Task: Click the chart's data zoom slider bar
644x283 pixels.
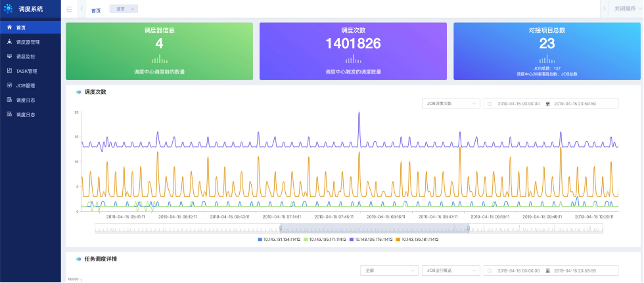Action: pyautogui.click(x=375, y=229)
